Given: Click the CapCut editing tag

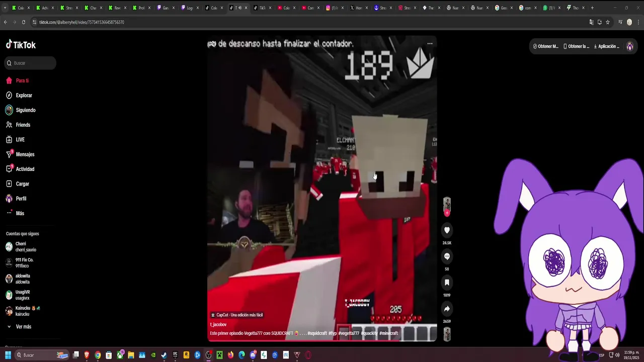Looking at the screenshot, I should [237, 315].
